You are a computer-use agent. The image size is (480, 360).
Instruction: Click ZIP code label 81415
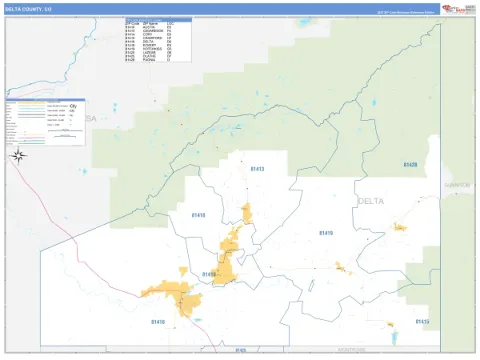point(422,322)
